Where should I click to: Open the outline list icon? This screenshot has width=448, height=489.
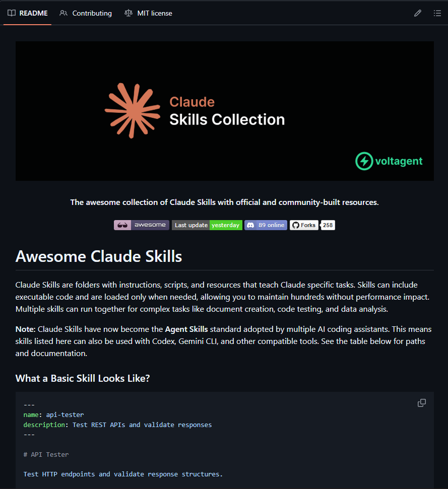437,13
